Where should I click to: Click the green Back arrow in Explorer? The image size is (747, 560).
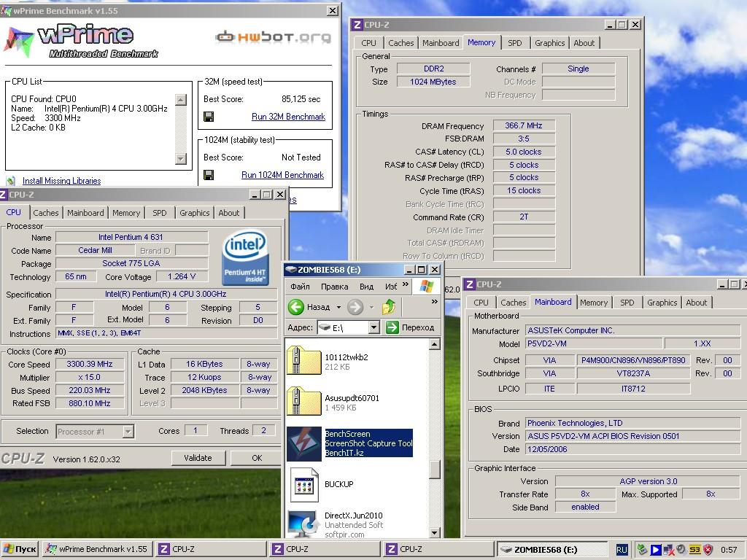(296, 307)
